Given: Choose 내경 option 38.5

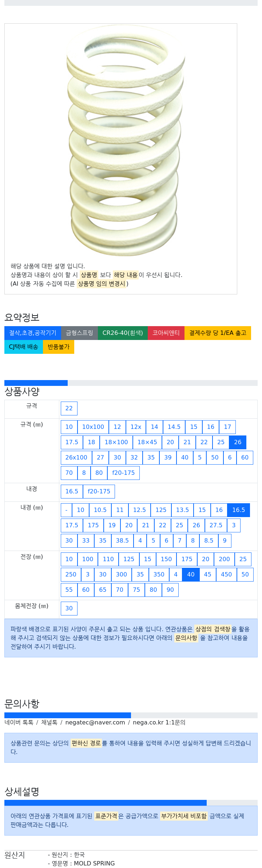Looking at the screenshot, I should point(122,541).
